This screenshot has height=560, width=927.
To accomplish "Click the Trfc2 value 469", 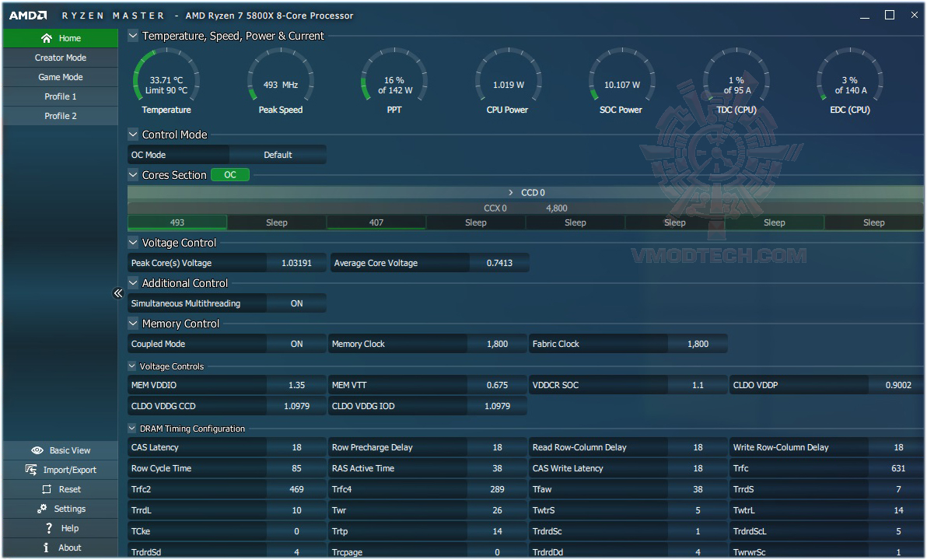I will [296, 490].
